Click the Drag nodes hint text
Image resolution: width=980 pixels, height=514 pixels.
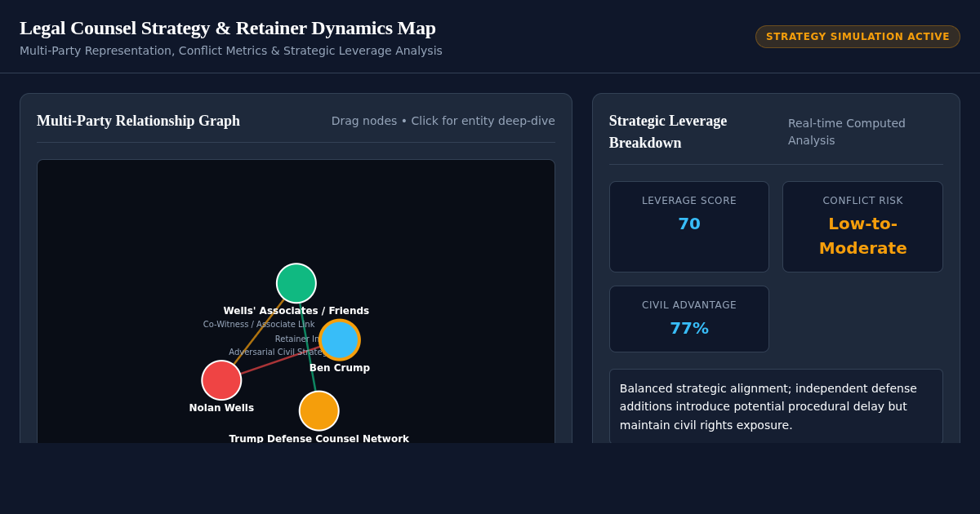click(443, 121)
